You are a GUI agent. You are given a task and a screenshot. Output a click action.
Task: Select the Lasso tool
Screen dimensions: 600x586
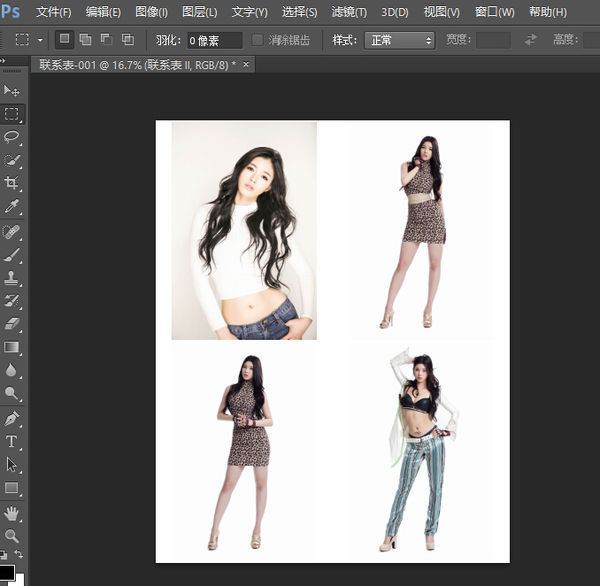12,137
